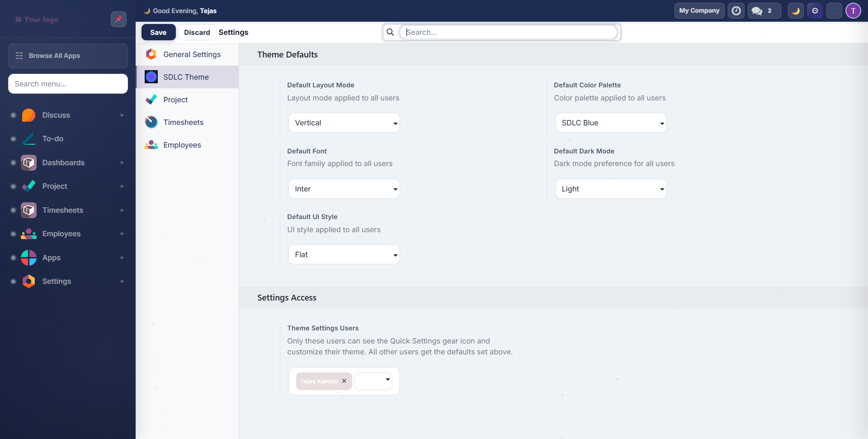Click the Browse All Apps button
Image resolution: width=868 pixels, height=439 pixels.
67,56
